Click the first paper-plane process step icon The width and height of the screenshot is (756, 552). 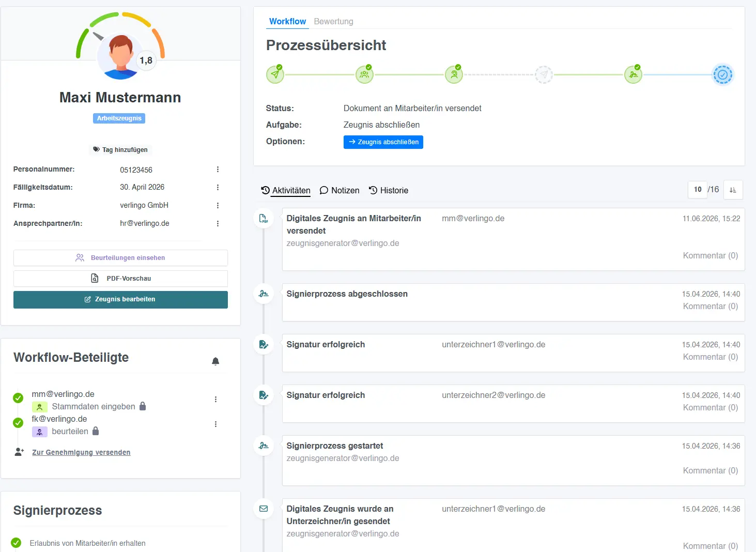click(275, 74)
